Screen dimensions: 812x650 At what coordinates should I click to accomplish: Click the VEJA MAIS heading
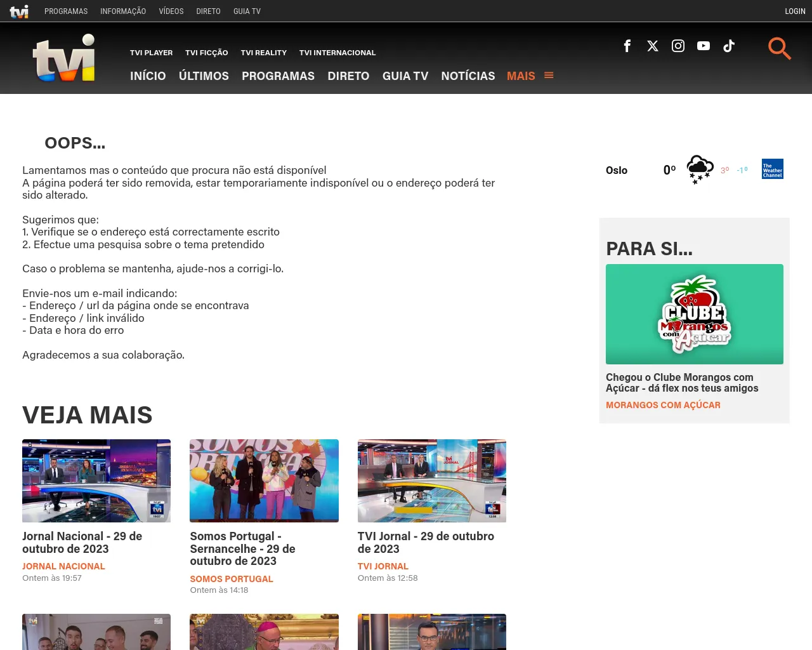[88, 415]
